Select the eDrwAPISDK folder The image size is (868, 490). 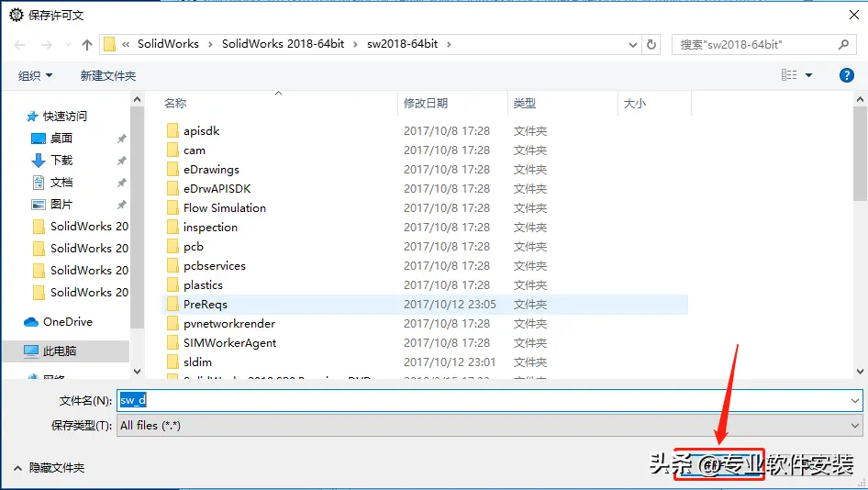point(217,189)
